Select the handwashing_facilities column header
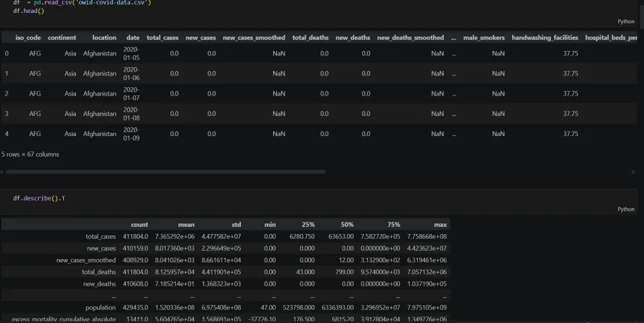Viewport: 644px width, 323px height. click(545, 37)
